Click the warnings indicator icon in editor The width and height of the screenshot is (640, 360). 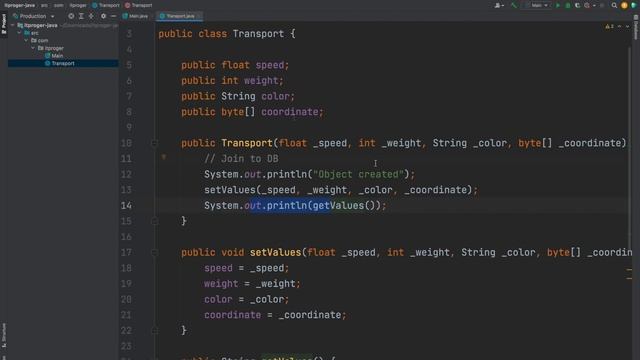pos(609,26)
